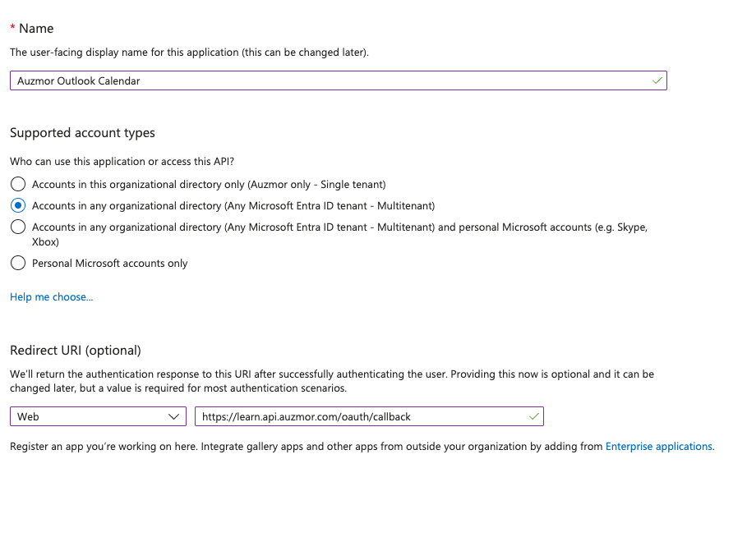Open the Enterprise applications link

pos(659,446)
